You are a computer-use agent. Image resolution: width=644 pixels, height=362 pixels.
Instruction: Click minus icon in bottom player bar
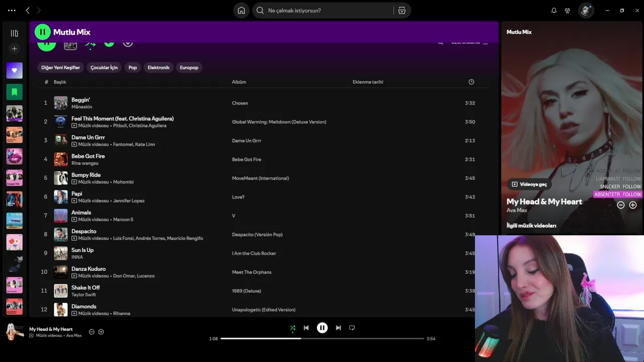point(92,332)
